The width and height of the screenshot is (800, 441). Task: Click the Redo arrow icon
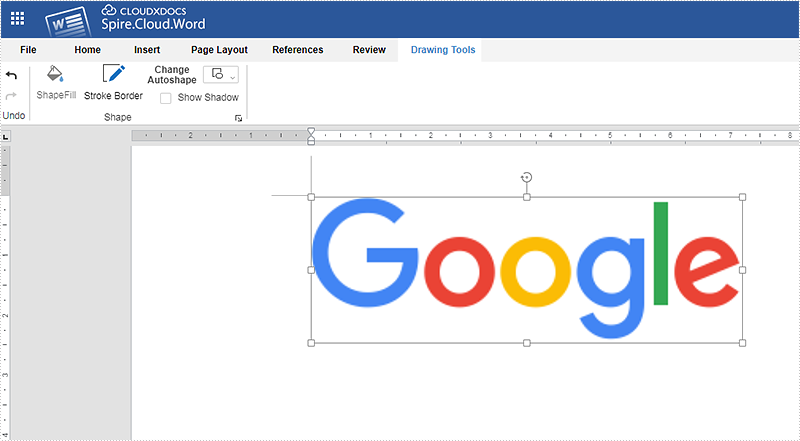point(11,95)
